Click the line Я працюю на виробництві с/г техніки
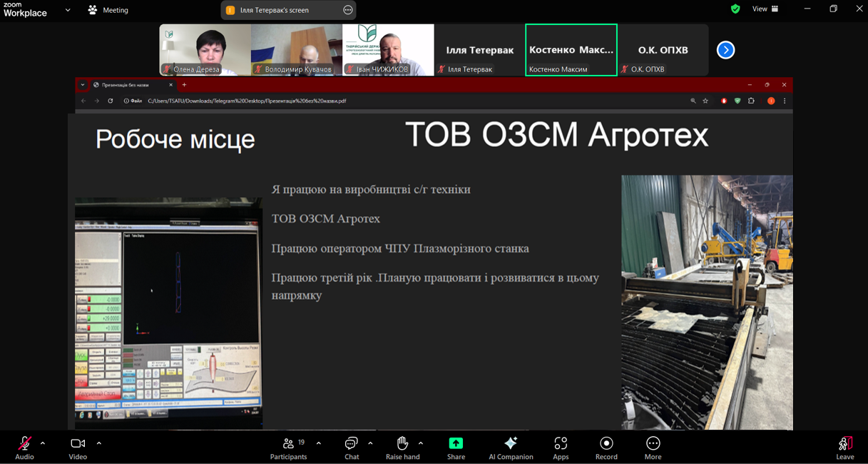868x464 pixels. pyautogui.click(x=371, y=189)
